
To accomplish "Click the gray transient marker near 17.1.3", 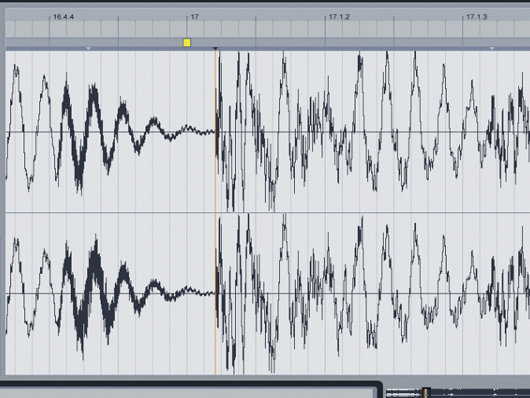I will [492, 49].
